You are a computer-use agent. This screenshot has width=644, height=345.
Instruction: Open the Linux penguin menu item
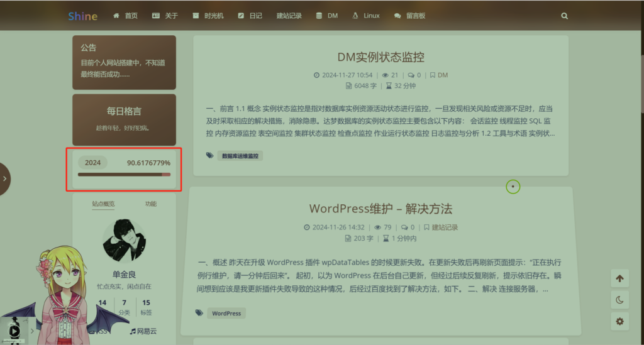(365, 16)
